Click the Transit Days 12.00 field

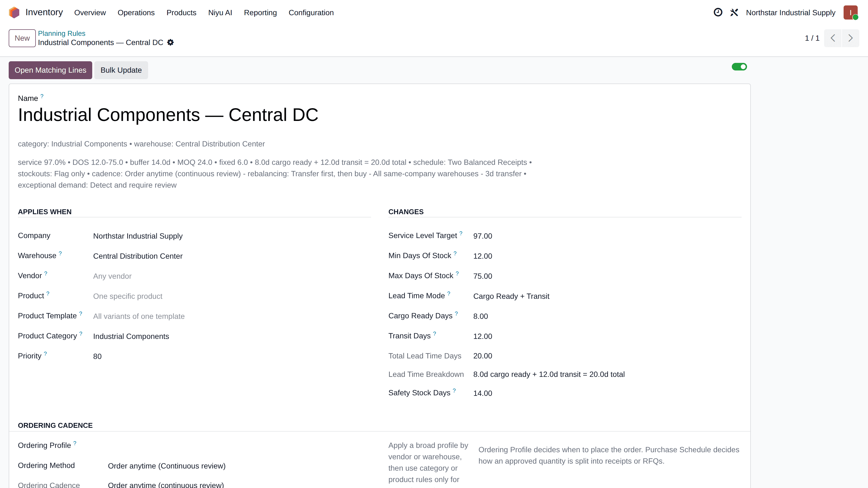[607, 336]
